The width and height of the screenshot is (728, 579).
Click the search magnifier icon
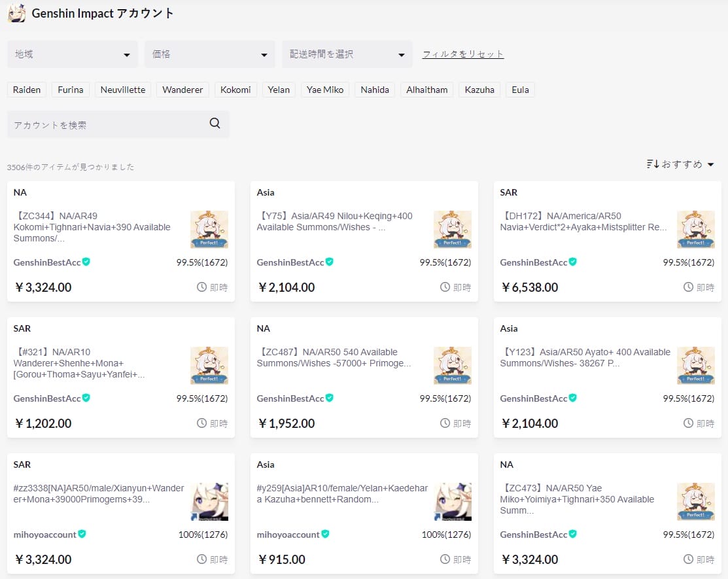(215, 124)
